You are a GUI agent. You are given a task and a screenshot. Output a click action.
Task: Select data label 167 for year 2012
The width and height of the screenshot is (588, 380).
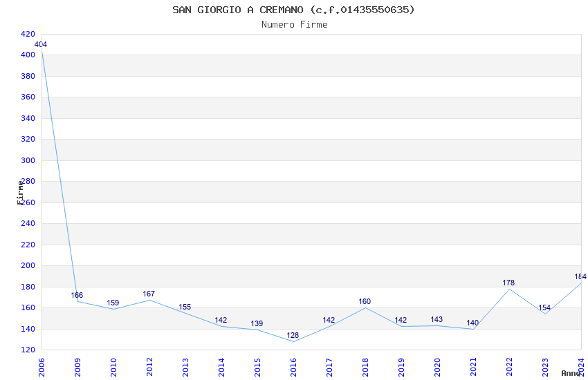pyautogui.click(x=149, y=294)
